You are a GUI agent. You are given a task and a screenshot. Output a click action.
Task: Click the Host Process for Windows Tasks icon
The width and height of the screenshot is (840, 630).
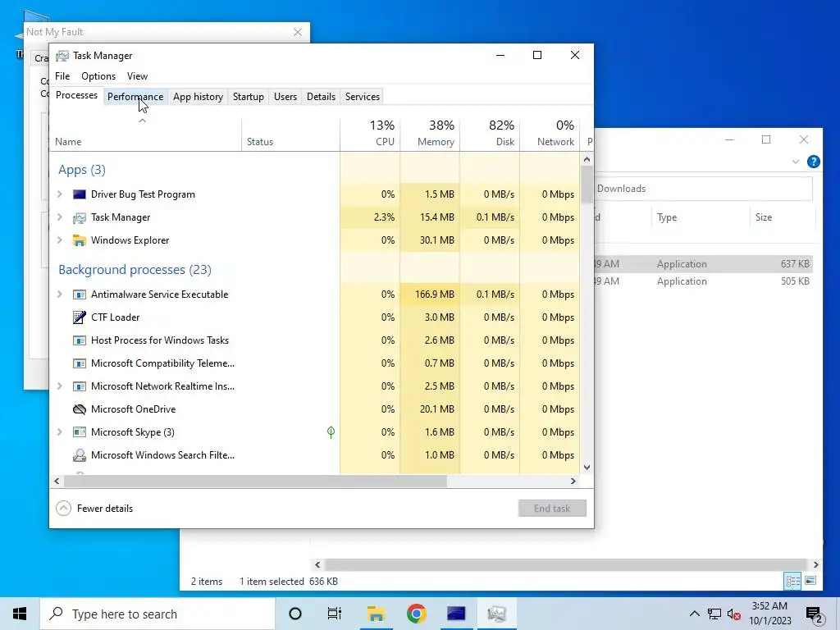click(x=80, y=340)
